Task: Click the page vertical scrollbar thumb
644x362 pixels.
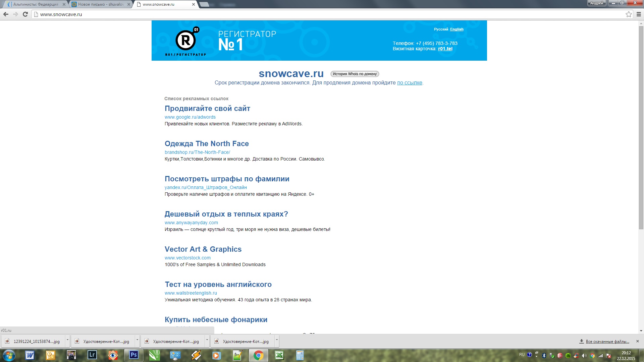Action: click(x=641, y=127)
